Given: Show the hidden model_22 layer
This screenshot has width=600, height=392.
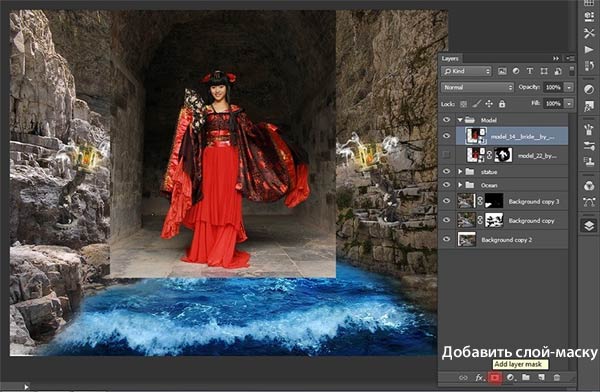Looking at the screenshot, I should point(446,155).
